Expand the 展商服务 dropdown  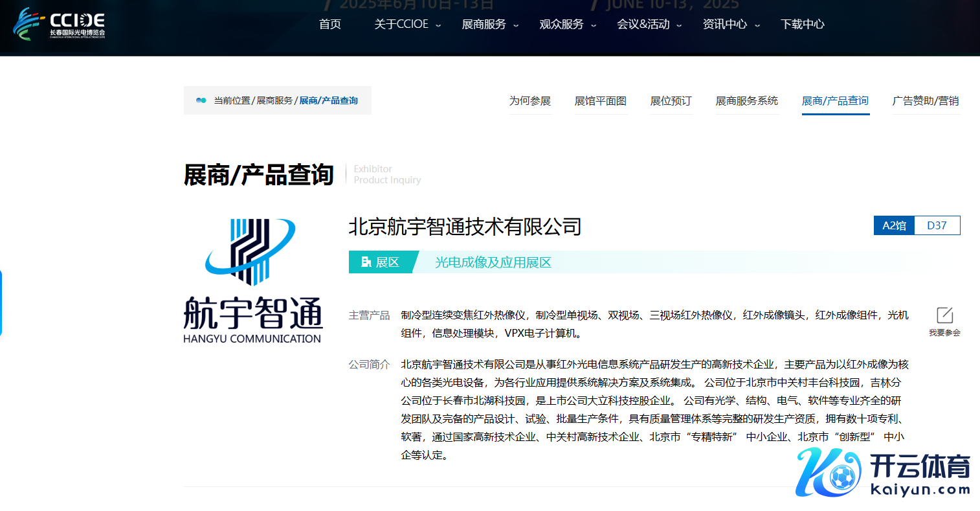pos(484,24)
